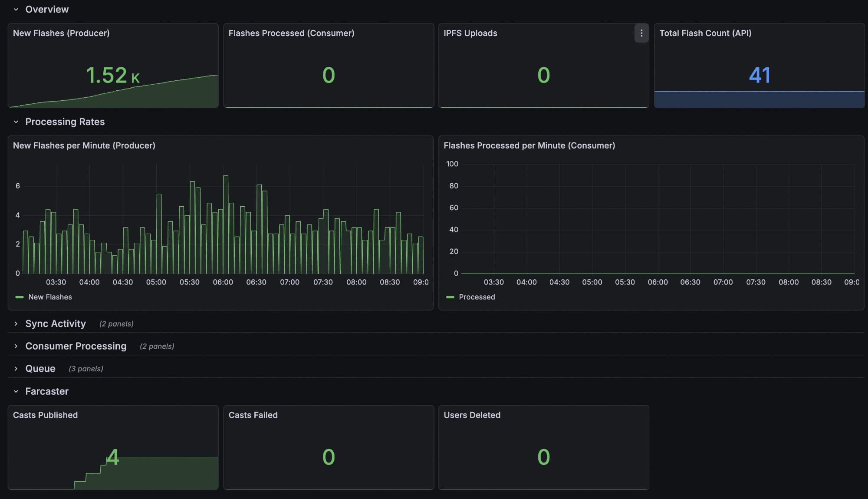Click the 1.52 K stat value

click(x=112, y=75)
